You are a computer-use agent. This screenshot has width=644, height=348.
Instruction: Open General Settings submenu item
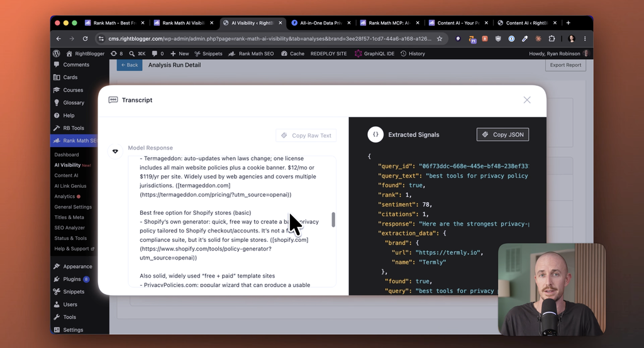pyautogui.click(x=73, y=207)
